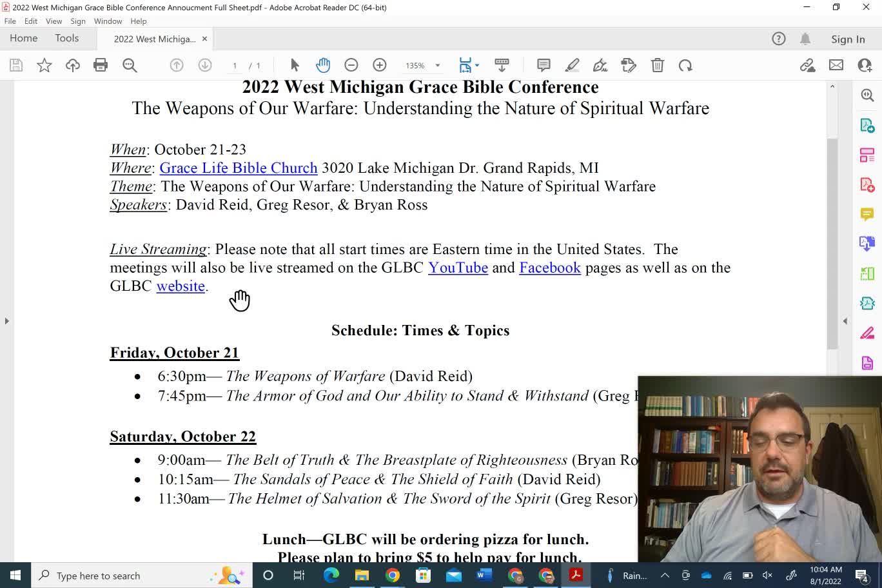
Task: Zoom out with the minus icon
Action: click(x=351, y=65)
